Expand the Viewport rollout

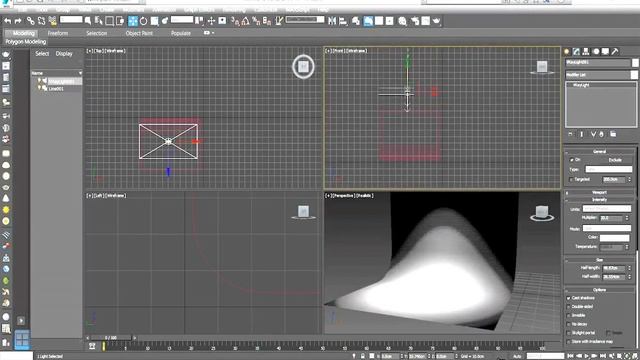[600, 192]
